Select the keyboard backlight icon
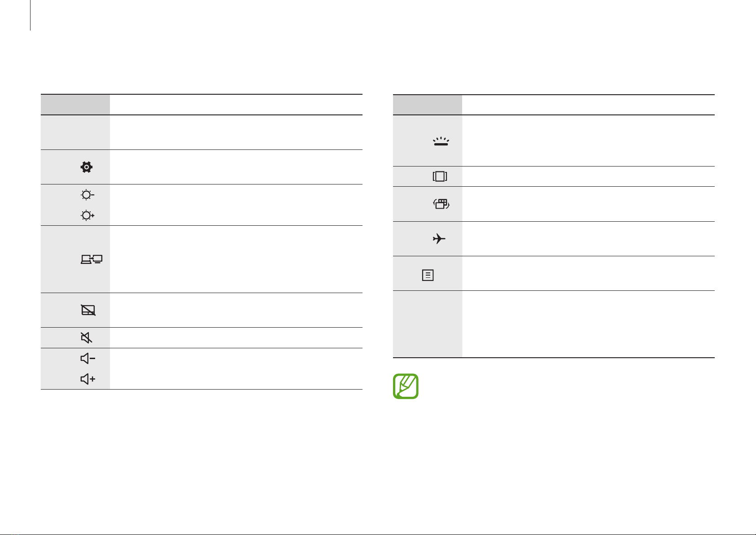This screenshot has height=535, width=756. [x=440, y=141]
